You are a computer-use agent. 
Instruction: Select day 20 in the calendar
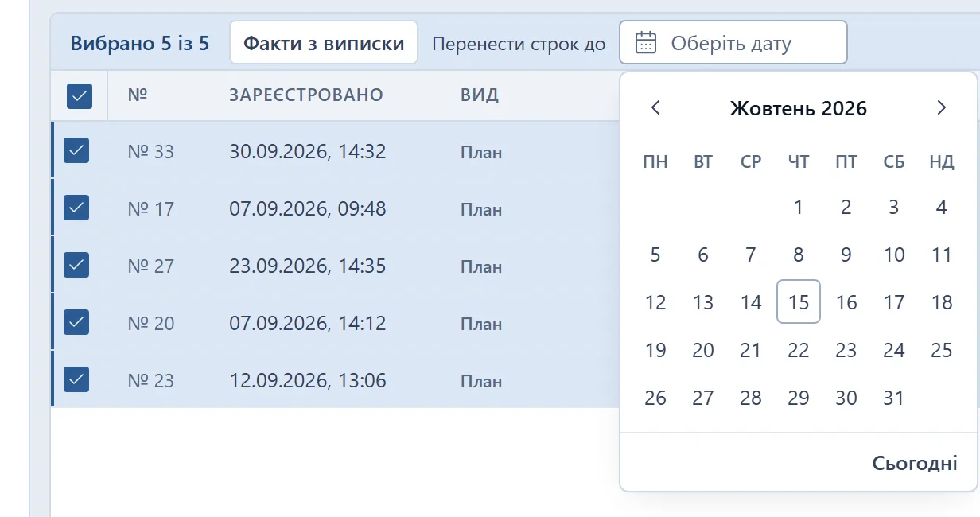click(x=703, y=350)
